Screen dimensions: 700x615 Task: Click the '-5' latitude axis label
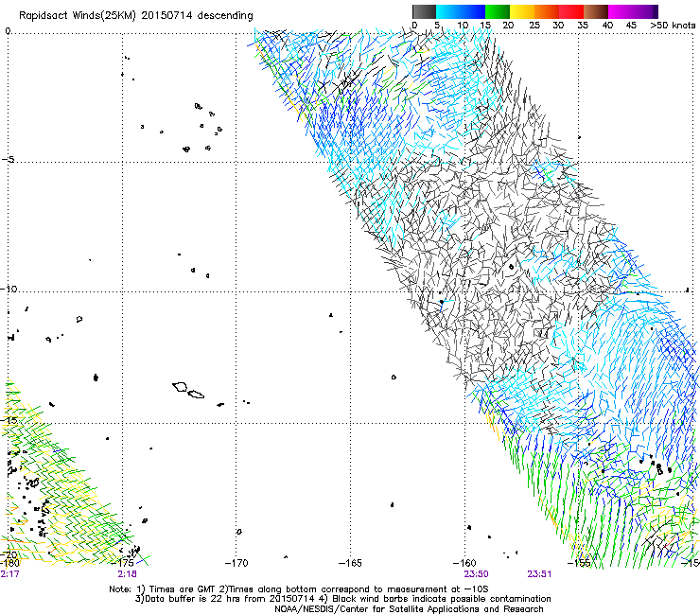point(8,160)
